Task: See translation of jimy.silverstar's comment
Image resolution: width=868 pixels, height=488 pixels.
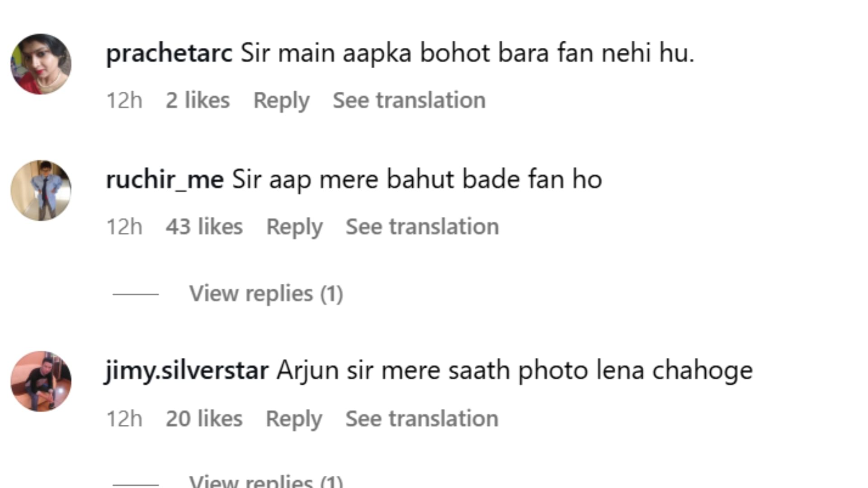Action: click(422, 419)
